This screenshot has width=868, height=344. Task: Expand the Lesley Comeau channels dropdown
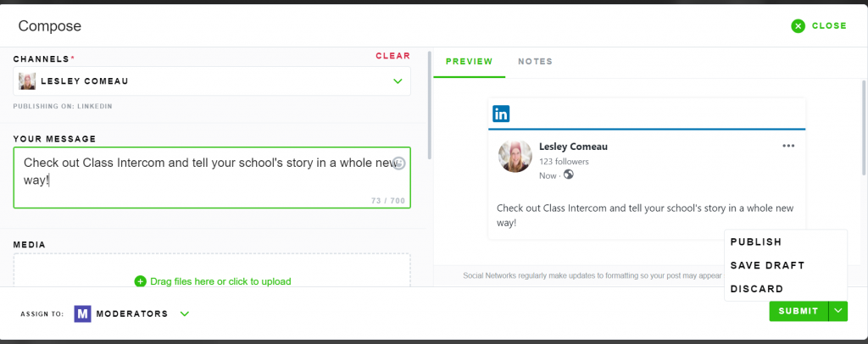(x=398, y=81)
